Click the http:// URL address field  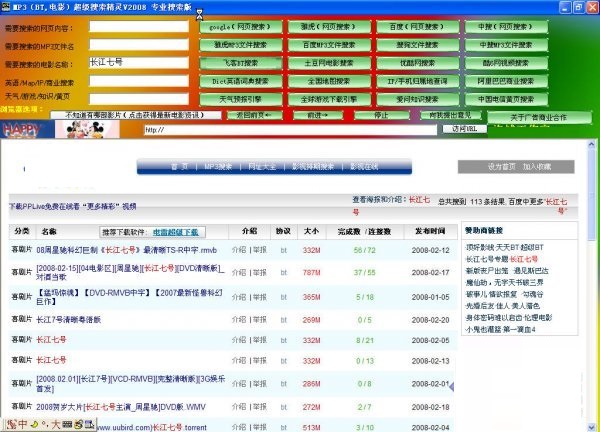pos(290,130)
